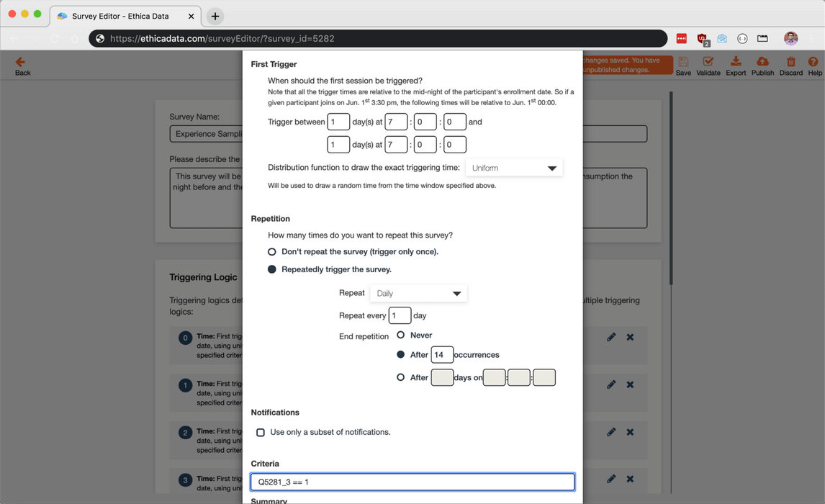Expand the Repeat Daily dropdown
The width and height of the screenshot is (825, 504).
pos(418,294)
